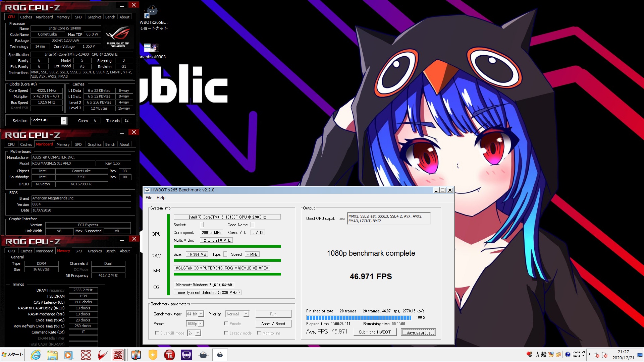Click the Abort / Reset button
This screenshot has width=644, height=362.
click(273, 323)
